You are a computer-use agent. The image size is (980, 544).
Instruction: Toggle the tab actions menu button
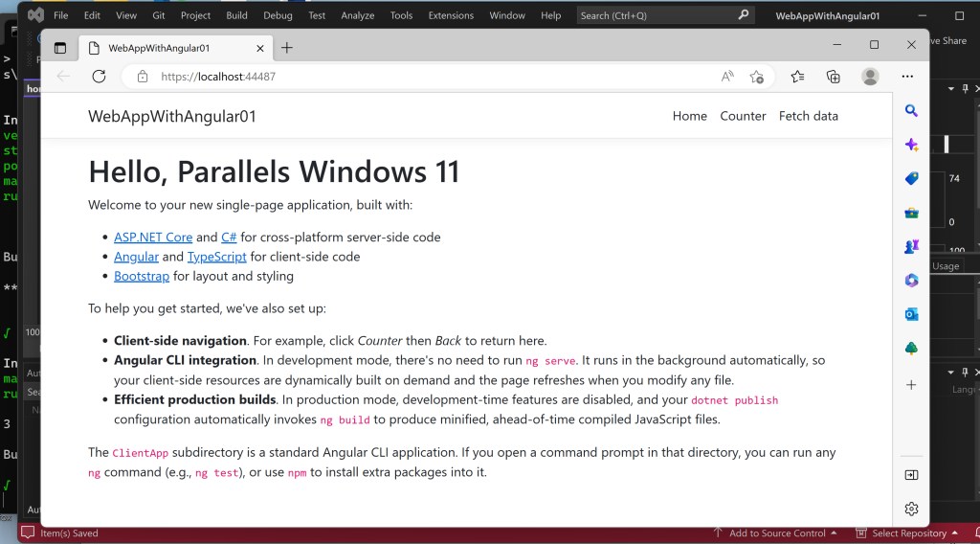click(x=60, y=48)
